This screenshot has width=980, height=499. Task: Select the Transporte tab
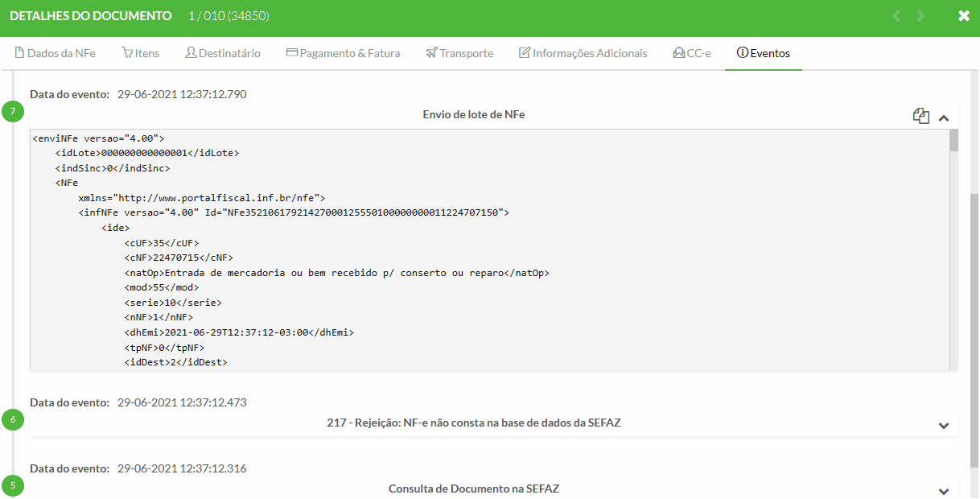click(459, 53)
